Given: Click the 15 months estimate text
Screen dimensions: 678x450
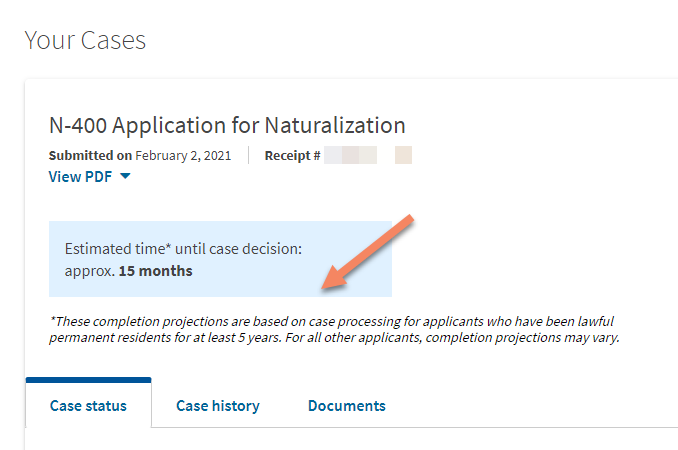Looking at the screenshot, I should pos(156,271).
